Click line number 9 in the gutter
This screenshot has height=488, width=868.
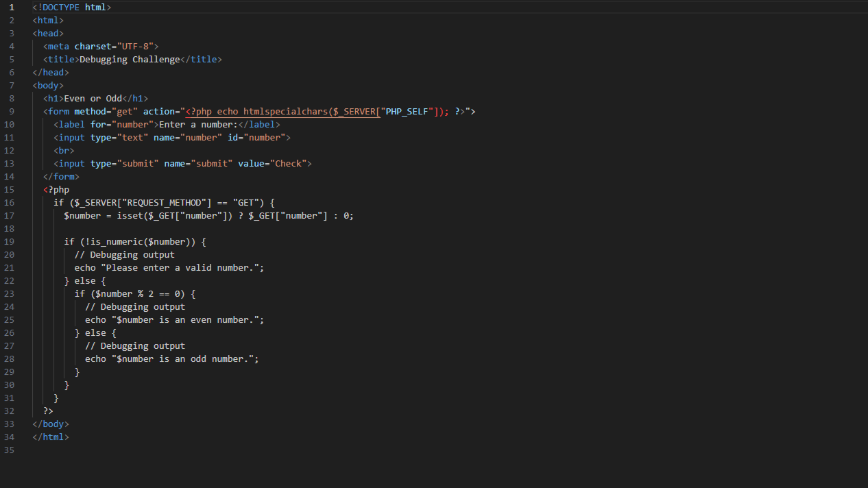(12, 111)
